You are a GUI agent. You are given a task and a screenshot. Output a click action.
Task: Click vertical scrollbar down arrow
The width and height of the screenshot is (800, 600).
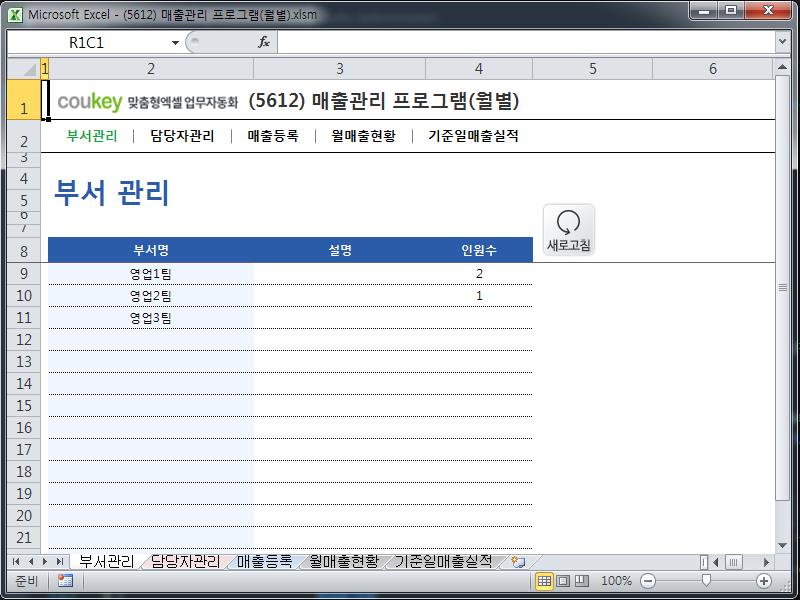[782, 545]
